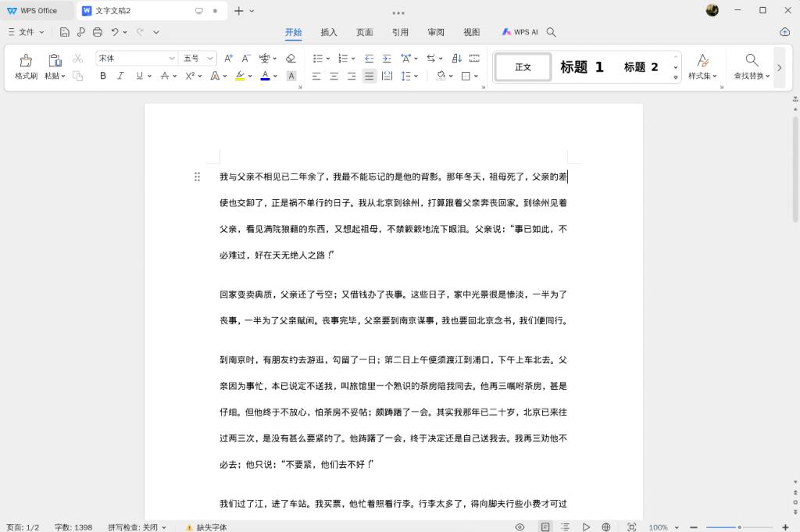Switch to the 审阅 (Review) tab
Screen dimensions: 800x532
point(436,32)
